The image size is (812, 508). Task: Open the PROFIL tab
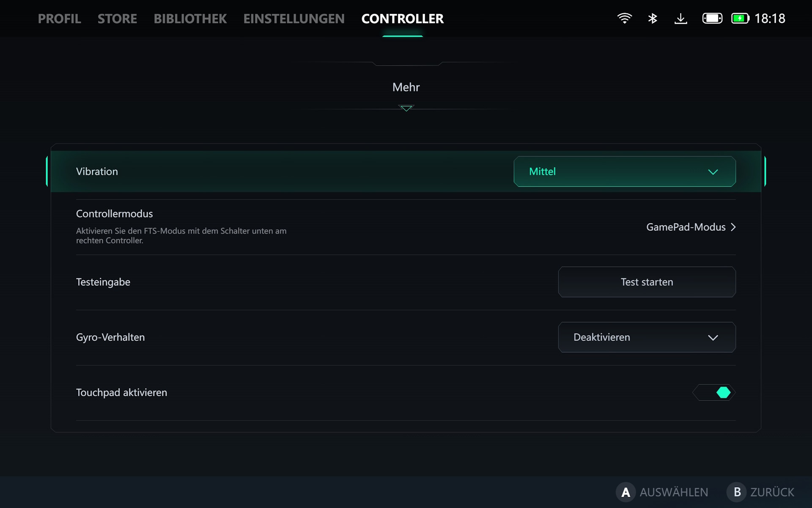[x=59, y=19]
